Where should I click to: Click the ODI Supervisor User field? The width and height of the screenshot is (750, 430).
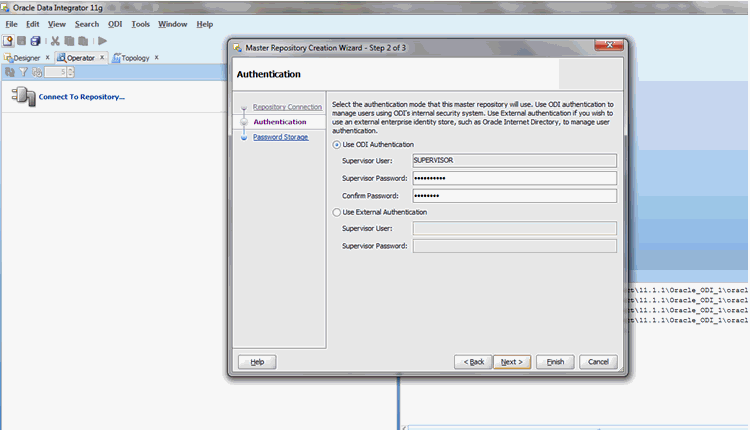515,160
